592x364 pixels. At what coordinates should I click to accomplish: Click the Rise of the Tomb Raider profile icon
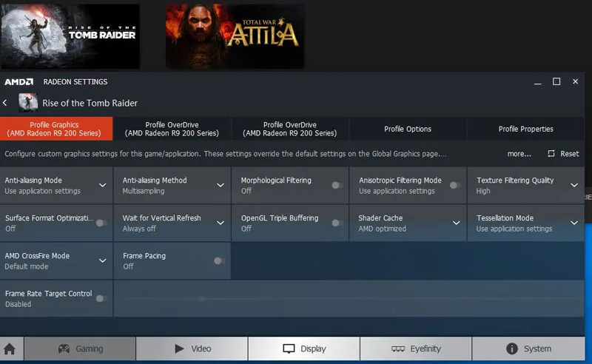coord(29,103)
